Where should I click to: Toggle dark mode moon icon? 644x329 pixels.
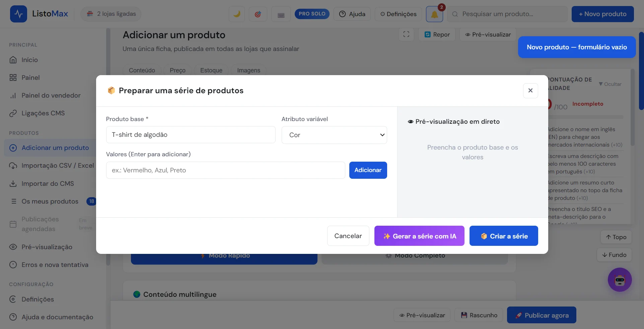coord(237,14)
